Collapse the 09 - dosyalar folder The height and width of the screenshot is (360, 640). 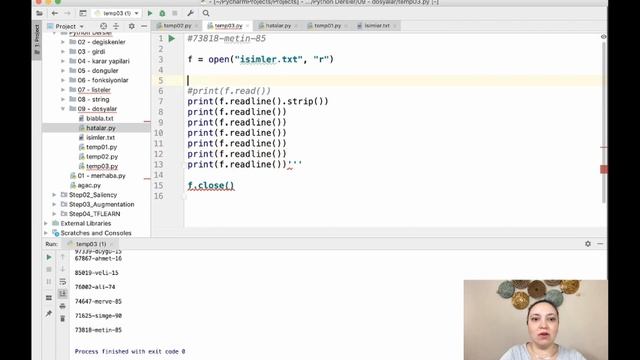(x=63, y=109)
